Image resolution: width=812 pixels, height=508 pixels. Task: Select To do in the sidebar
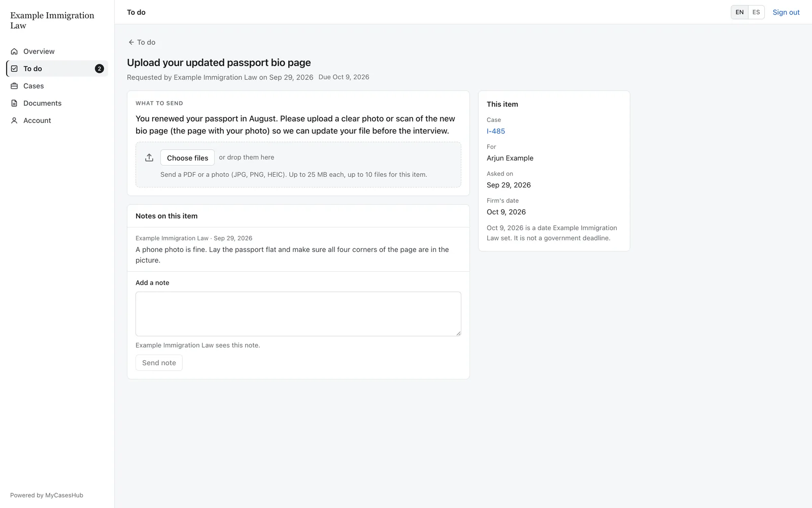click(57, 69)
